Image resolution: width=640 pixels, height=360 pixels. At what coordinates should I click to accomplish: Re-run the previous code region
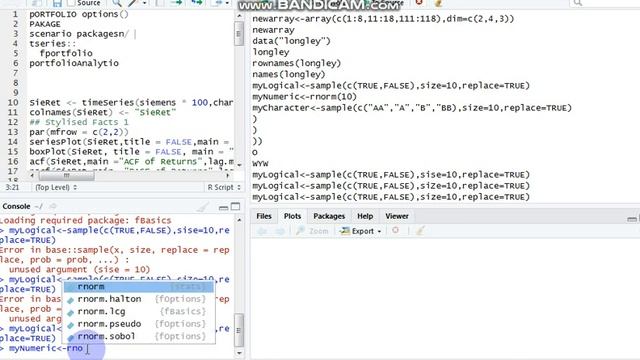197,3
